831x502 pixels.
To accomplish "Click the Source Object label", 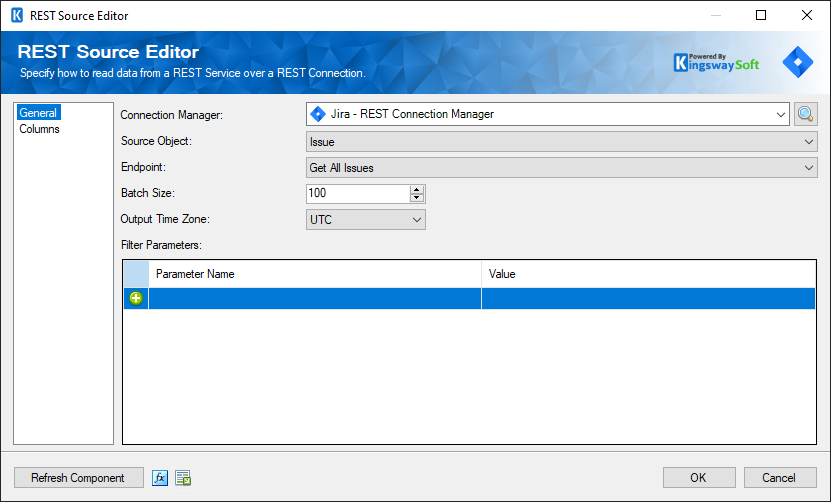I will [156, 141].
